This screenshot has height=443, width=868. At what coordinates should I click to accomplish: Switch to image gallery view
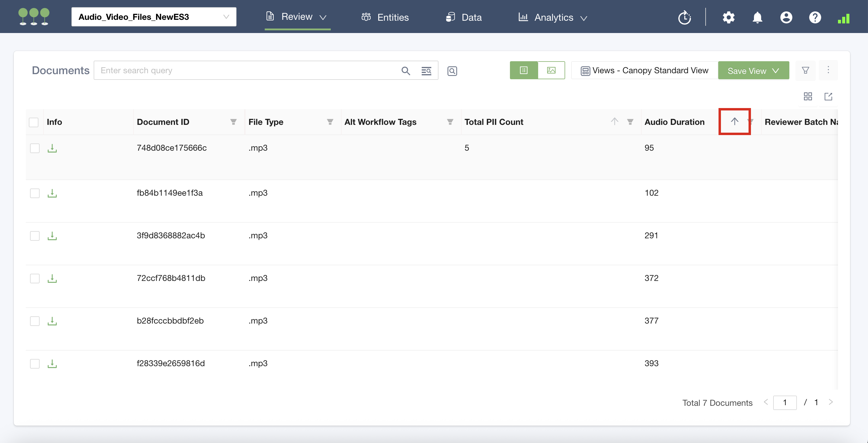point(551,71)
